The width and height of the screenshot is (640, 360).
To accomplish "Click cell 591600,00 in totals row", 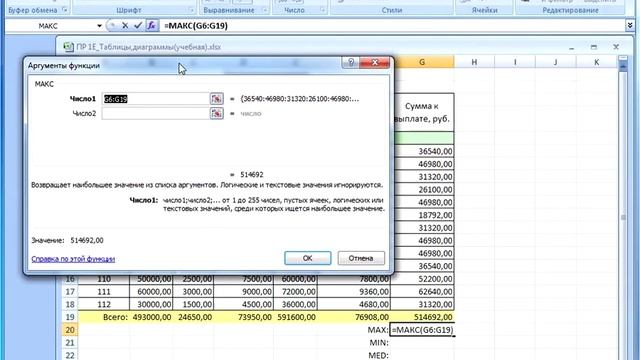I will 296,317.
